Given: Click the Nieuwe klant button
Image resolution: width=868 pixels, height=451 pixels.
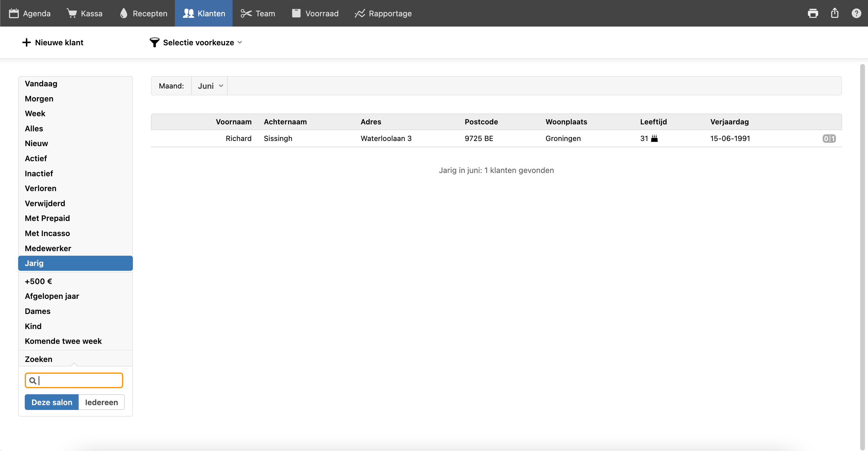Looking at the screenshot, I should click(x=53, y=43).
